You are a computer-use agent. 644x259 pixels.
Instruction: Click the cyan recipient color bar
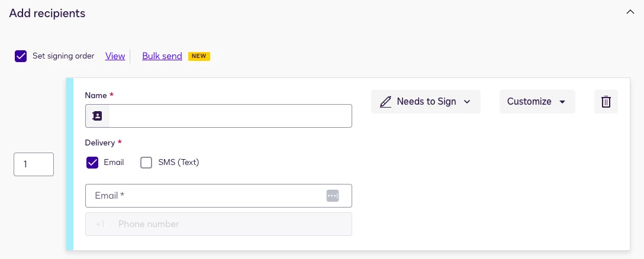pyautogui.click(x=69, y=164)
